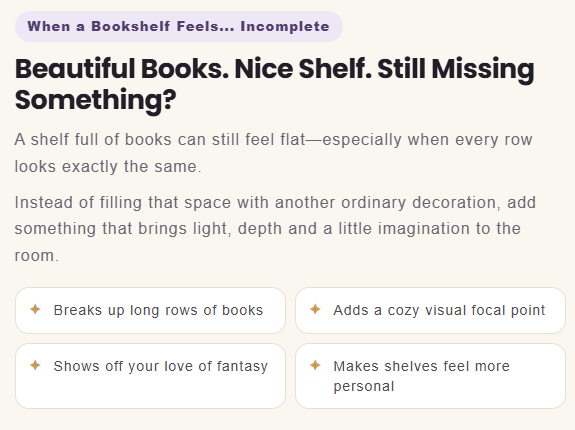Click the word "room." ending the second paragraph
This screenshot has width=575, height=430.
tap(37, 256)
